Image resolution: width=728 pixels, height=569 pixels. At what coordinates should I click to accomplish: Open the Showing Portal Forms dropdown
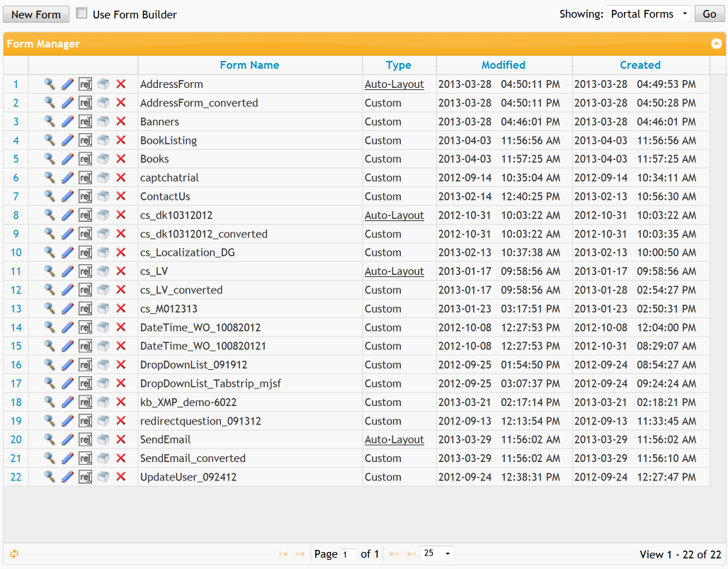[649, 14]
